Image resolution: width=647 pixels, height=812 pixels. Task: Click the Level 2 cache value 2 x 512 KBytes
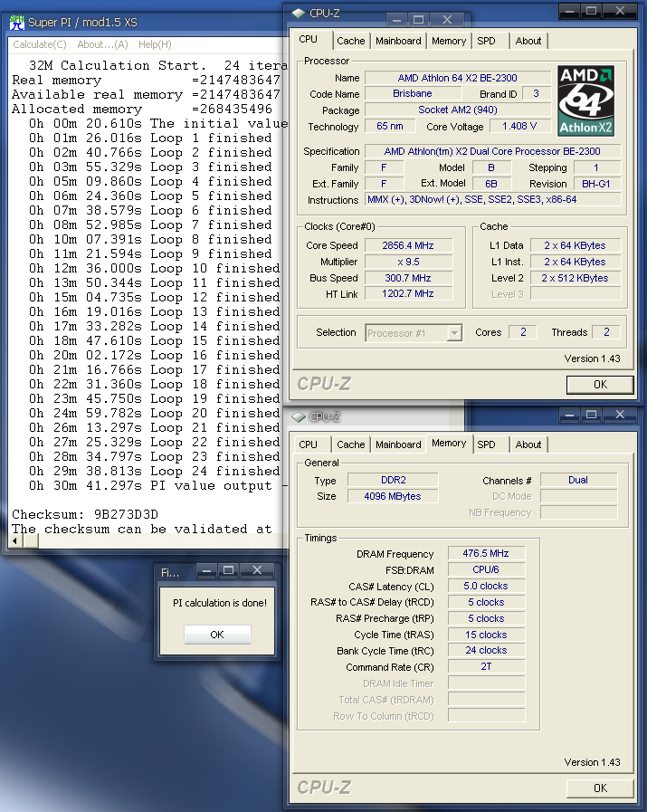575,278
